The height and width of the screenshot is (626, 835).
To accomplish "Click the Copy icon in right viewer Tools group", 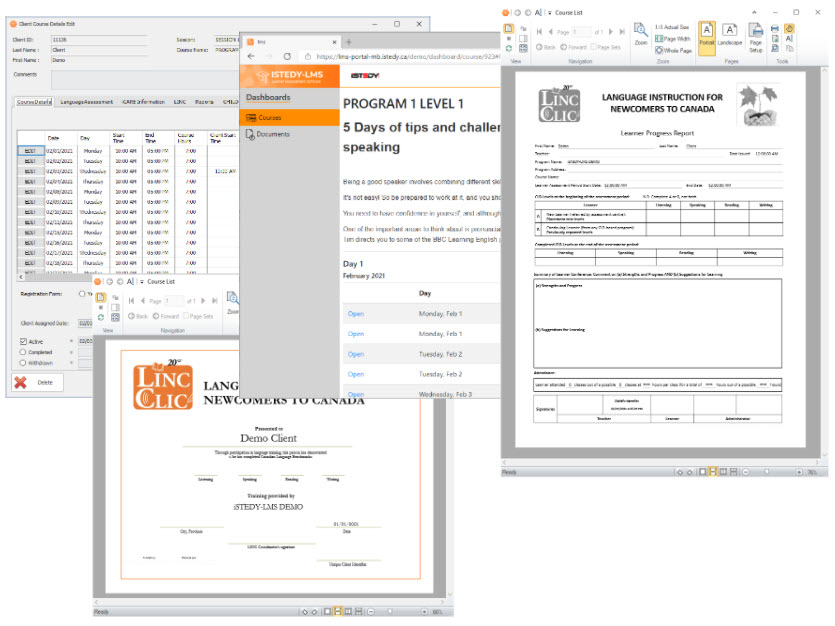I will pos(789,48).
